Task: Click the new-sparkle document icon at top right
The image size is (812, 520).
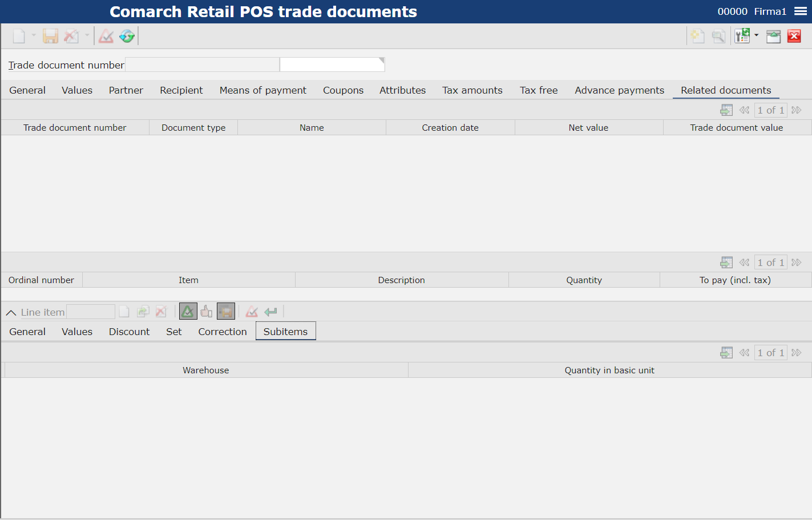Action: [x=697, y=37]
